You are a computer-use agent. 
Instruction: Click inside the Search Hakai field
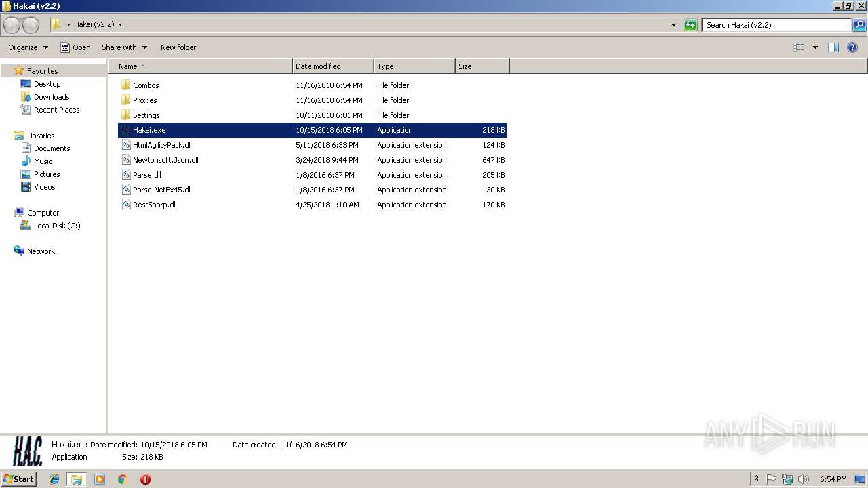click(x=776, y=25)
